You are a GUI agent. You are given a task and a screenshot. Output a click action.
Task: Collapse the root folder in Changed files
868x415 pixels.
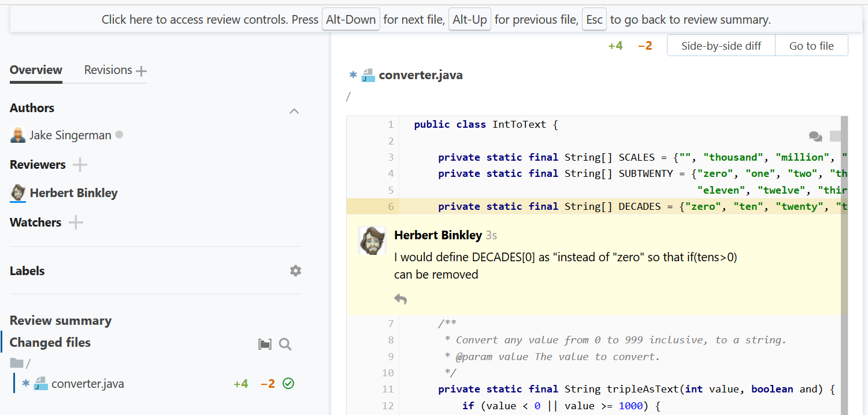pyautogui.click(x=17, y=363)
